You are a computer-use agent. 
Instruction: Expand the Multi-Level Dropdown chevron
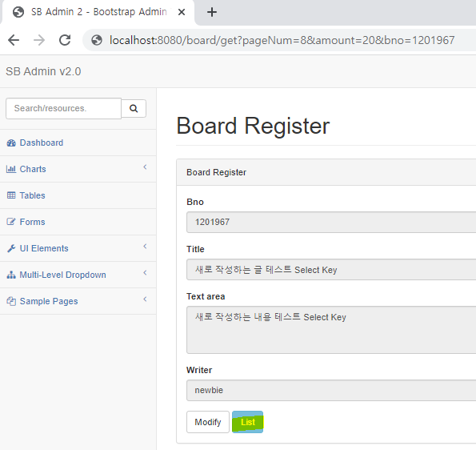tap(145, 273)
